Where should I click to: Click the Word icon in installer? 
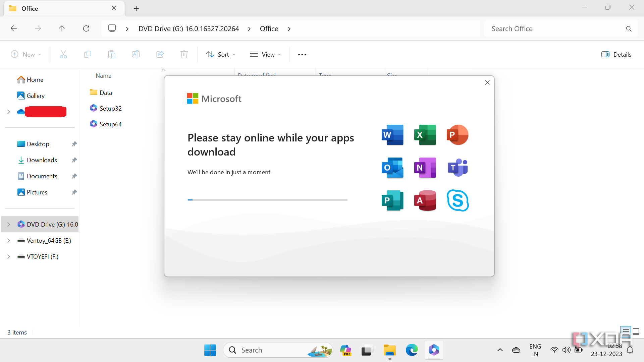(392, 135)
